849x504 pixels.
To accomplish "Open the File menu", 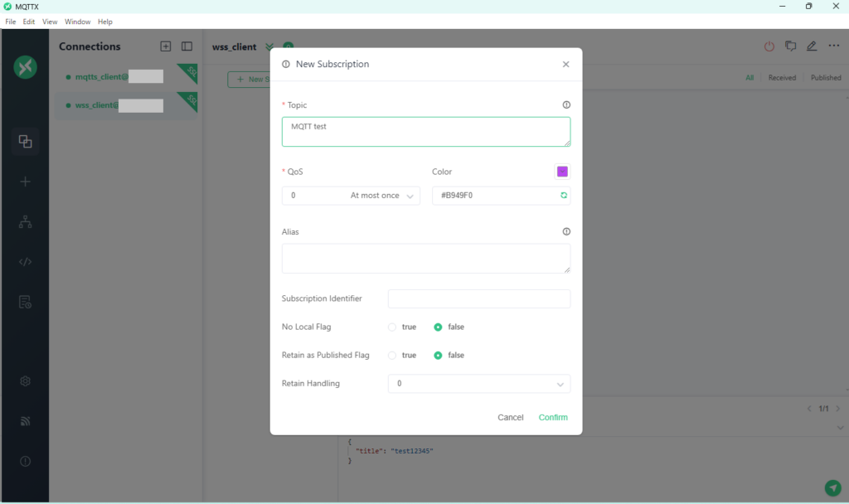I will (x=11, y=22).
